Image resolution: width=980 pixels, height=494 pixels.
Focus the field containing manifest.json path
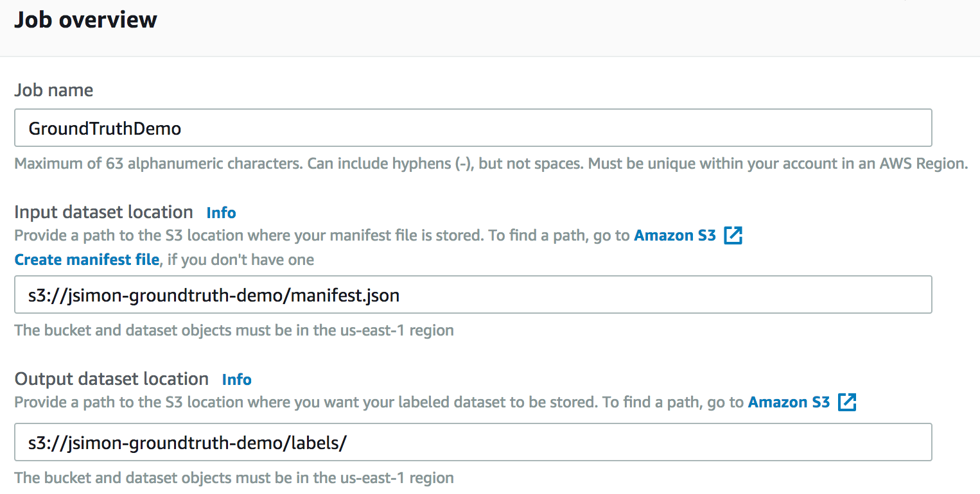tap(473, 295)
